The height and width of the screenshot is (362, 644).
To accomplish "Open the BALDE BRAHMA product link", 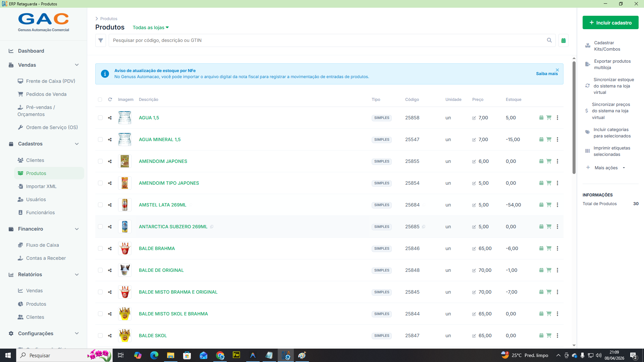I will click(157, 248).
